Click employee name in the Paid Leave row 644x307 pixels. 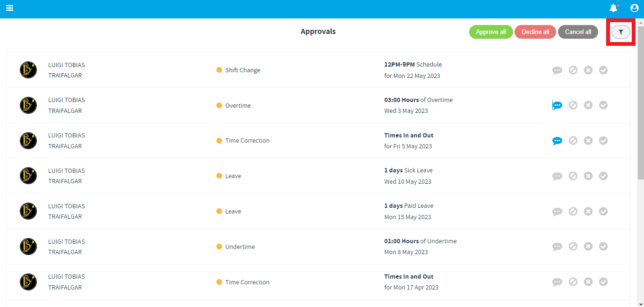(x=67, y=211)
